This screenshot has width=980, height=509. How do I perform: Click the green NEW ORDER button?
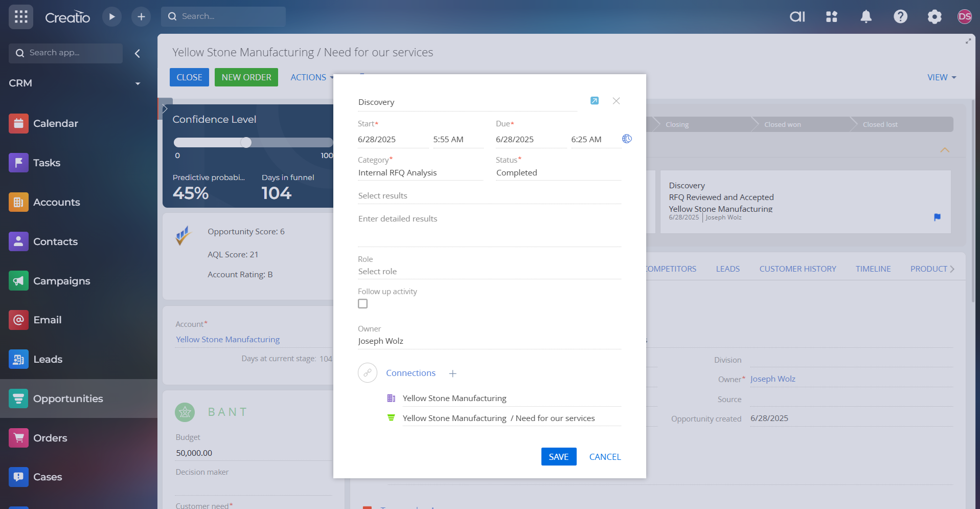[x=246, y=77]
